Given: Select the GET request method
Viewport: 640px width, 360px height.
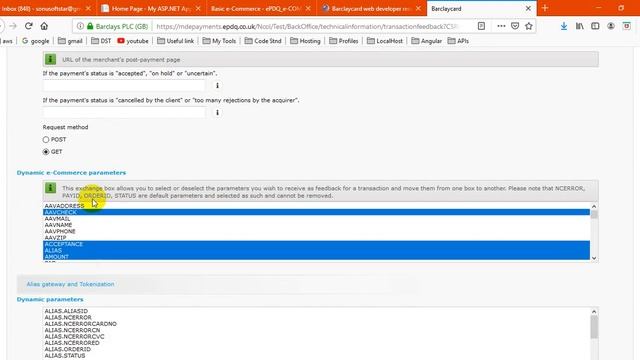Looking at the screenshot, I should point(46,152).
